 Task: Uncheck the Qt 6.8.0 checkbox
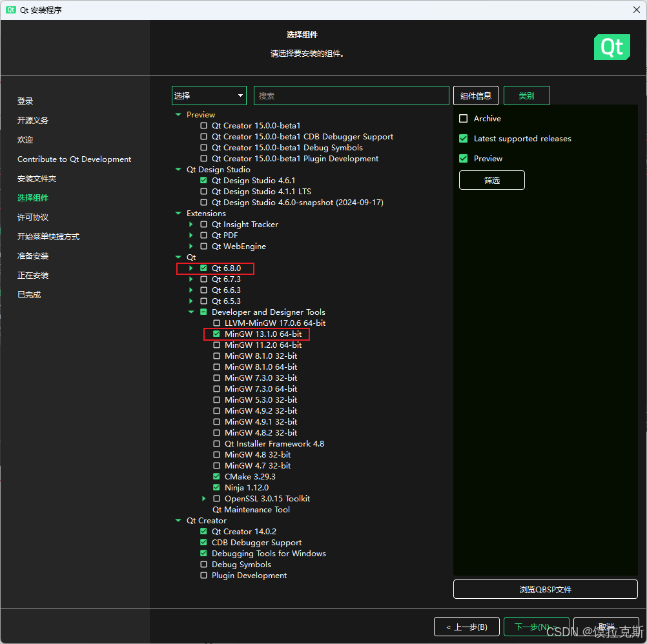pos(203,268)
